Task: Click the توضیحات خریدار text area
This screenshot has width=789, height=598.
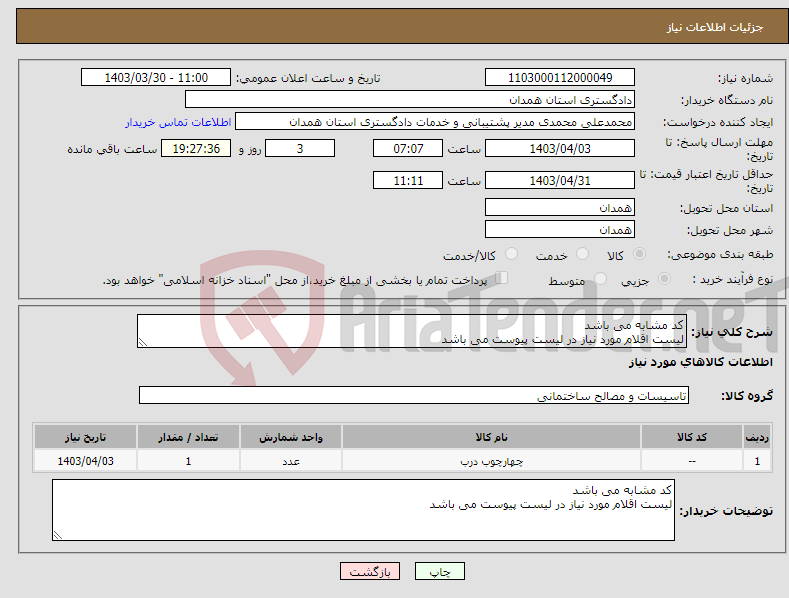Action: [x=363, y=510]
